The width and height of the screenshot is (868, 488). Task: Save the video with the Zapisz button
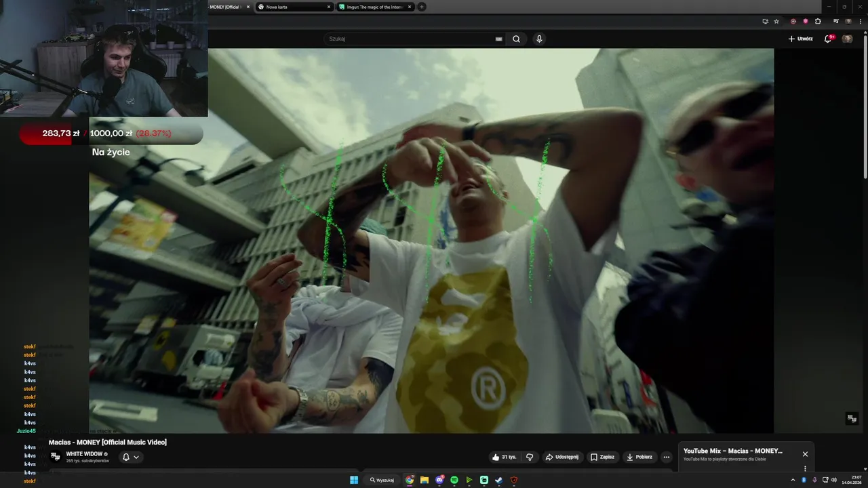602,457
